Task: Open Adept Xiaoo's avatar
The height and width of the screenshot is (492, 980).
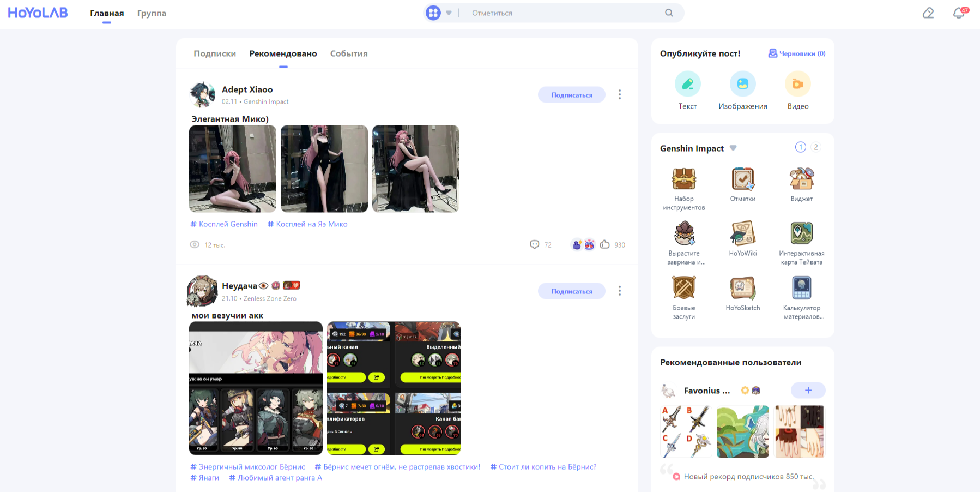Action: click(x=202, y=94)
